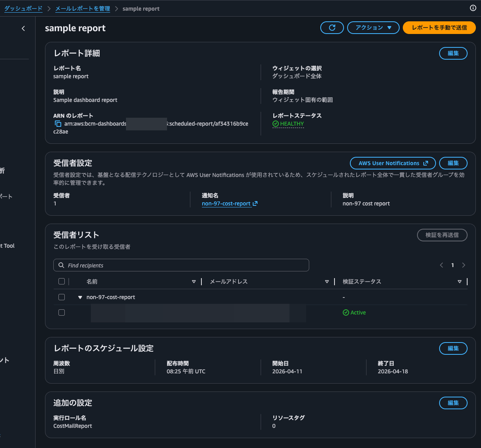The height and width of the screenshot is (448, 481).
Task: Click the Active verification status icon
Action: pyautogui.click(x=346, y=312)
